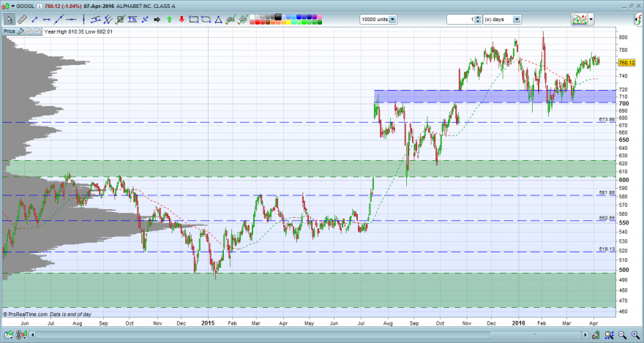644x343 pixels.
Task: Choose the green up arrow marker
Action: (x=169, y=19)
